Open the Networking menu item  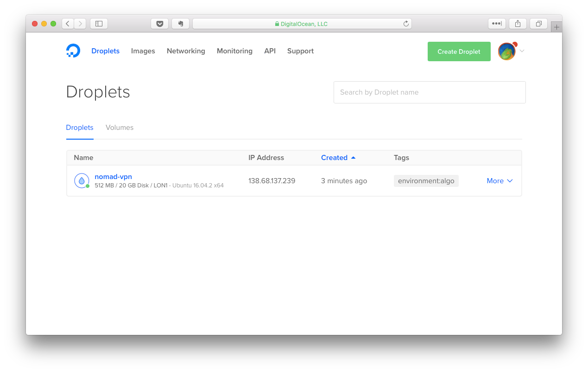tap(186, 51)
